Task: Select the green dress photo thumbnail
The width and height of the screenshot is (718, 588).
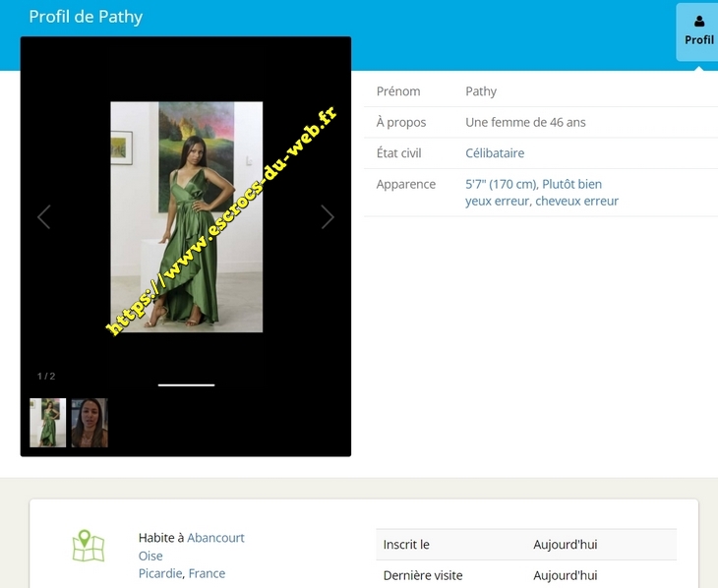Action: click(x=47, y=423)
